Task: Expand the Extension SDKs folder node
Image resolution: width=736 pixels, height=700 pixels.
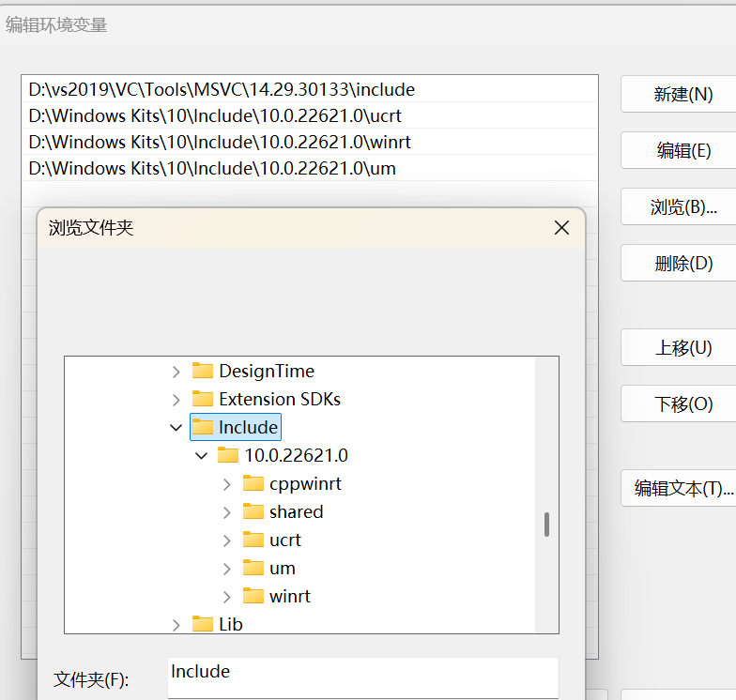Action: pyautogui.click(x=176, y=400)
